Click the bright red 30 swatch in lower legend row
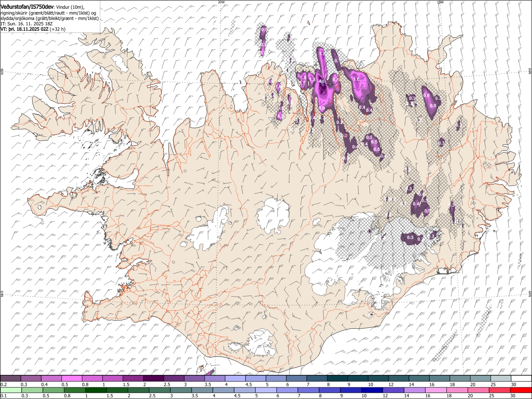 point(521,390)
